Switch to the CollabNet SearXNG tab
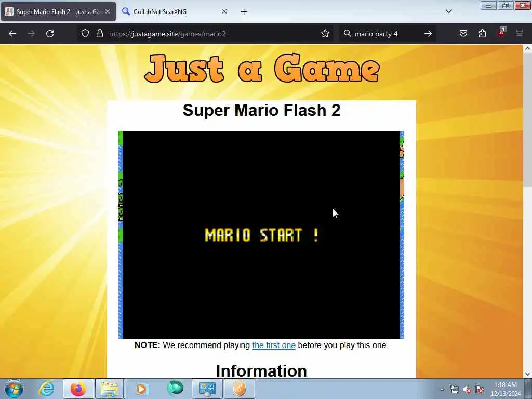 (x=175, y=11)
